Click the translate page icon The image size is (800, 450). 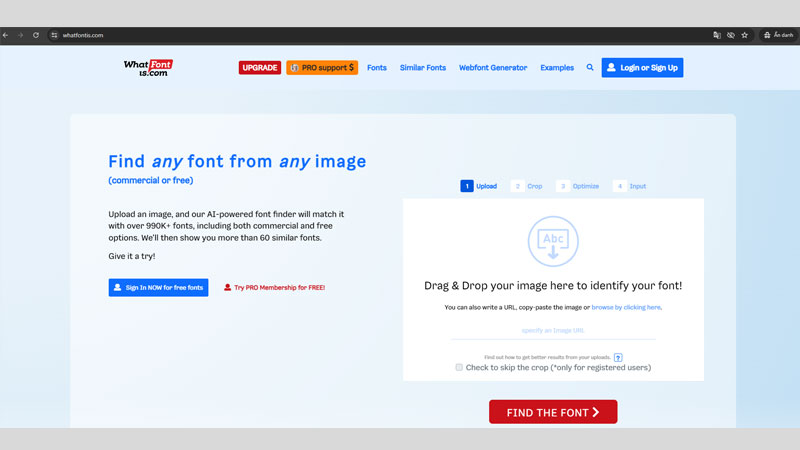tap(717, 35)
